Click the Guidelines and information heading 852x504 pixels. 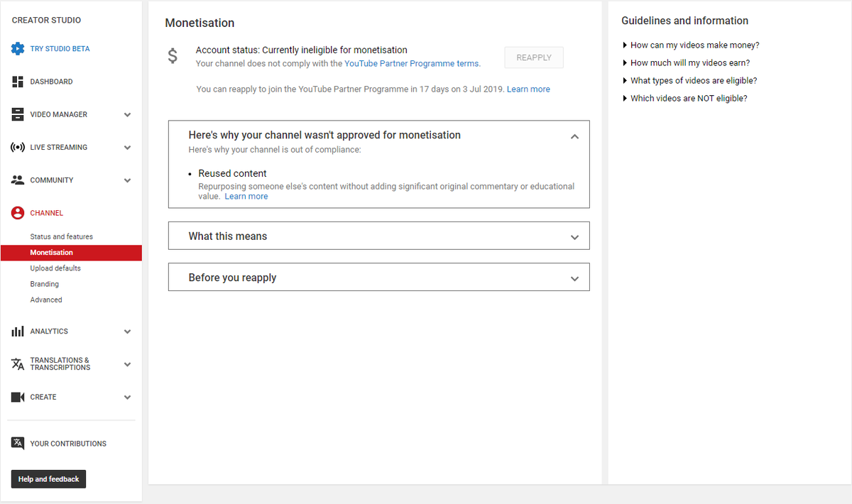(x=684, y=21)
